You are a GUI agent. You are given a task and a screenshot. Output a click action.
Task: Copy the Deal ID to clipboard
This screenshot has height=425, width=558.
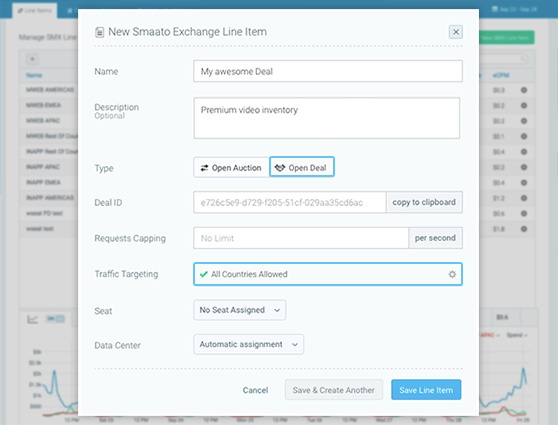click(x=424, y=202)
